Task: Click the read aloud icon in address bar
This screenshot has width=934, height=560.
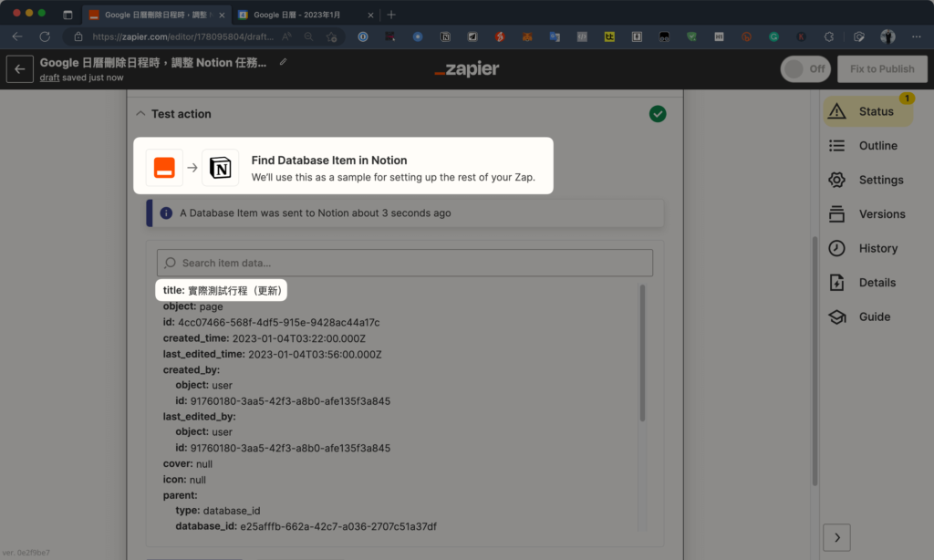Action: [x=287, y=36]
